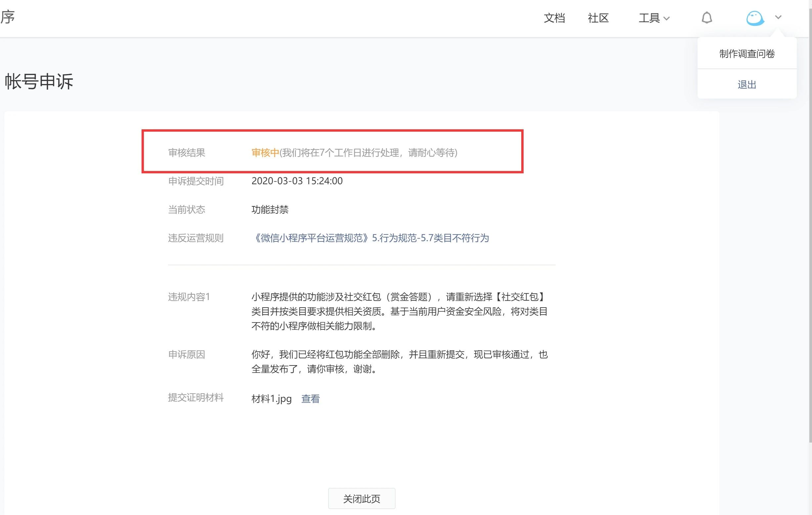Click the 功能封禁 status value
This screenshot has height=515, width=812.
270,209
